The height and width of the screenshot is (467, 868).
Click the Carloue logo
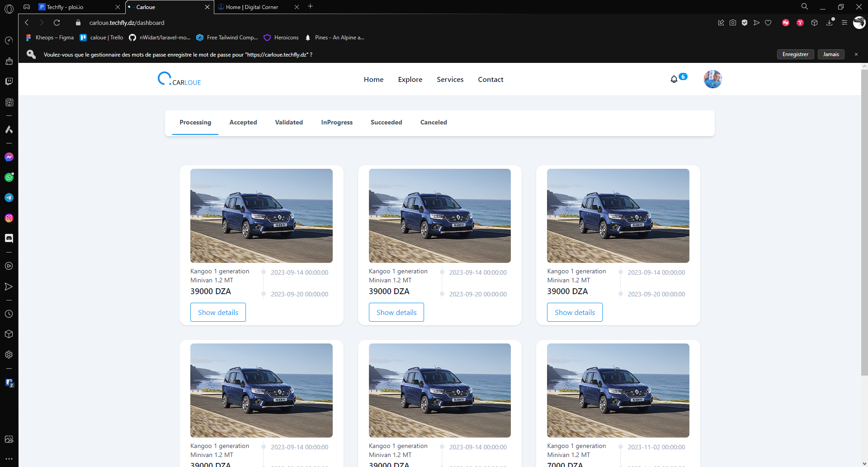(179, 79)
